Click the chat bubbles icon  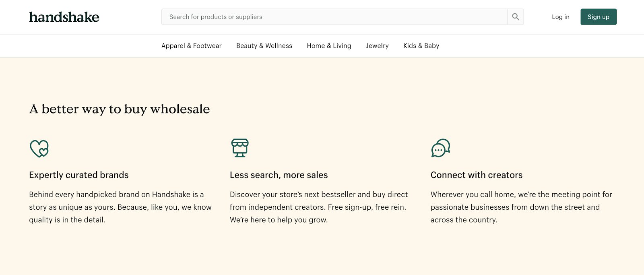pyautogui.click(x=440, y=148)
